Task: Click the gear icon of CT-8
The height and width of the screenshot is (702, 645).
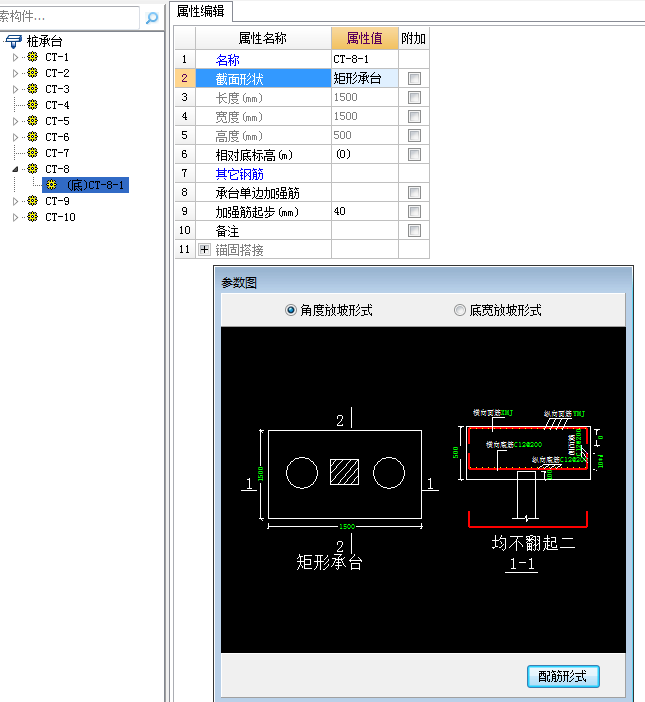Action: [32, 169]
